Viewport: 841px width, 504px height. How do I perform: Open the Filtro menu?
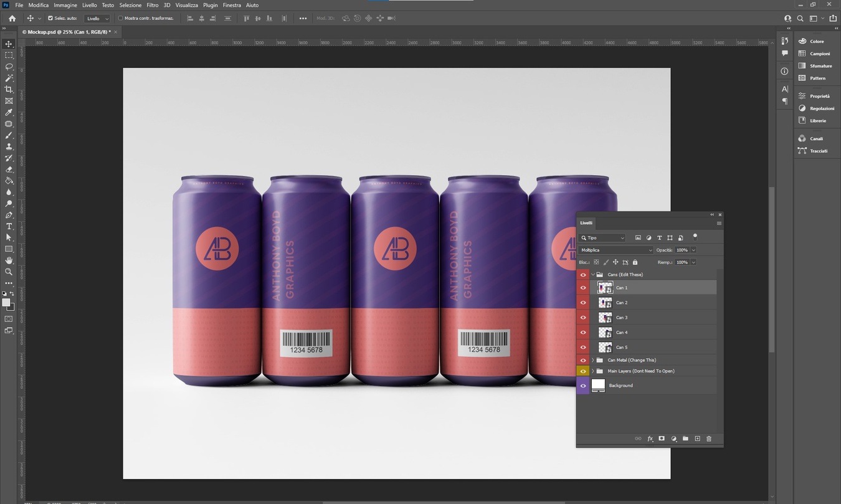[152, 5]
